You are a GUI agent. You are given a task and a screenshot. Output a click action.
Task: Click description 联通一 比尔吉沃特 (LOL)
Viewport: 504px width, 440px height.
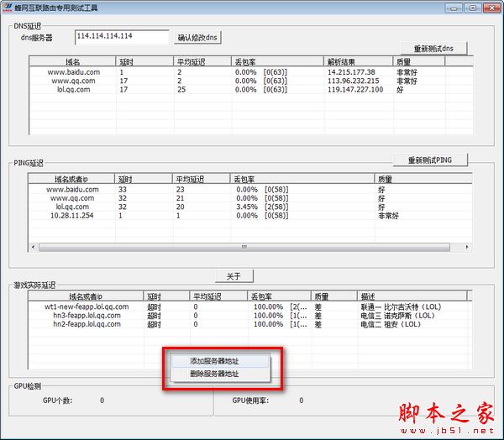pyautogui.click(x=401, y=306)
